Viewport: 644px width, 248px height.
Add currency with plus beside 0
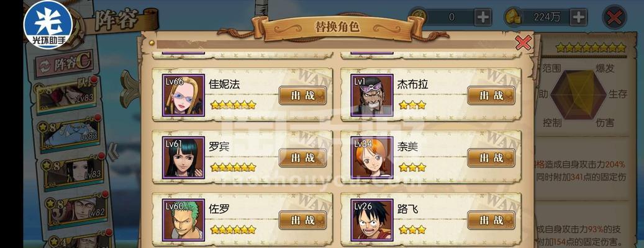[x=483, y=17]
